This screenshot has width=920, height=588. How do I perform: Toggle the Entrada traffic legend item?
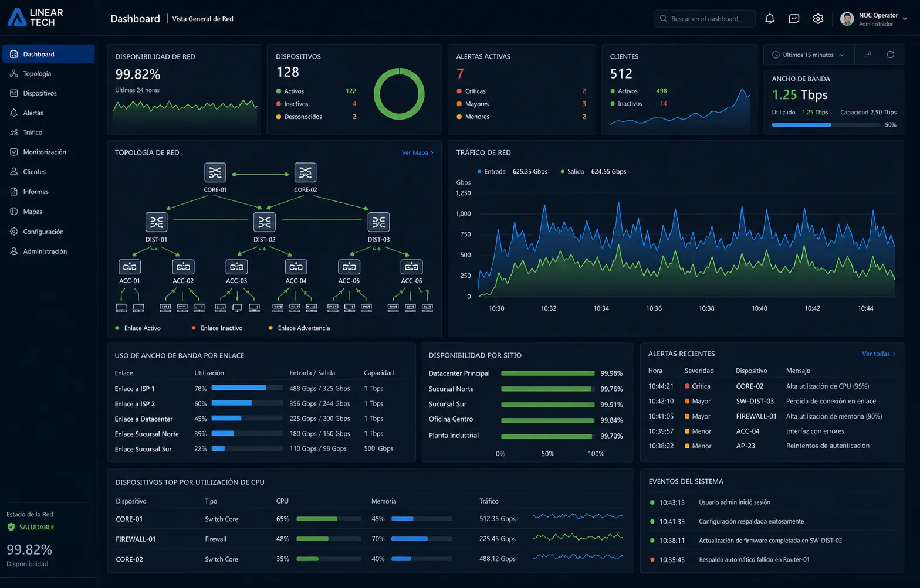[512, 172]
